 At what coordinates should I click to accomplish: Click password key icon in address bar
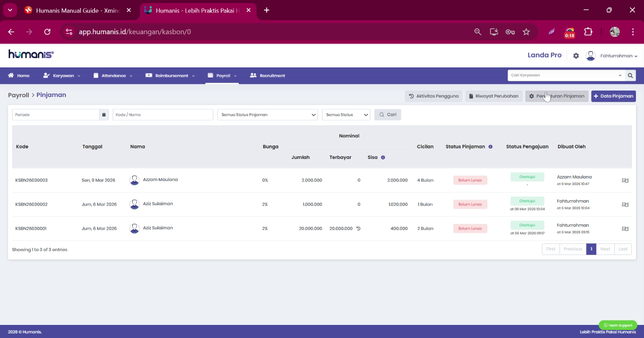tap(510, 32)
